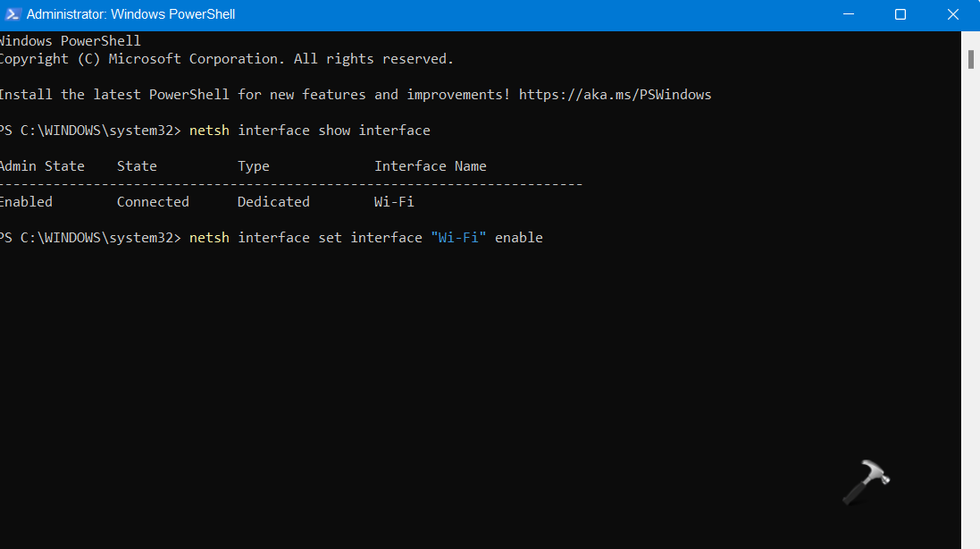
Task: Click the Copyright Microsoft Corporation line
Action: click(226, 59)
